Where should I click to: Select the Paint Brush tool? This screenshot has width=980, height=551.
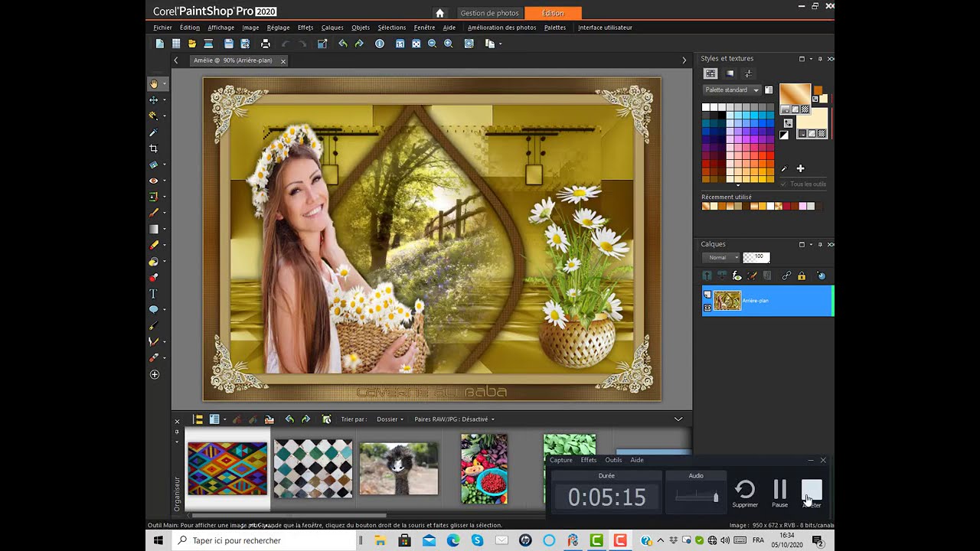pos(154,213)
